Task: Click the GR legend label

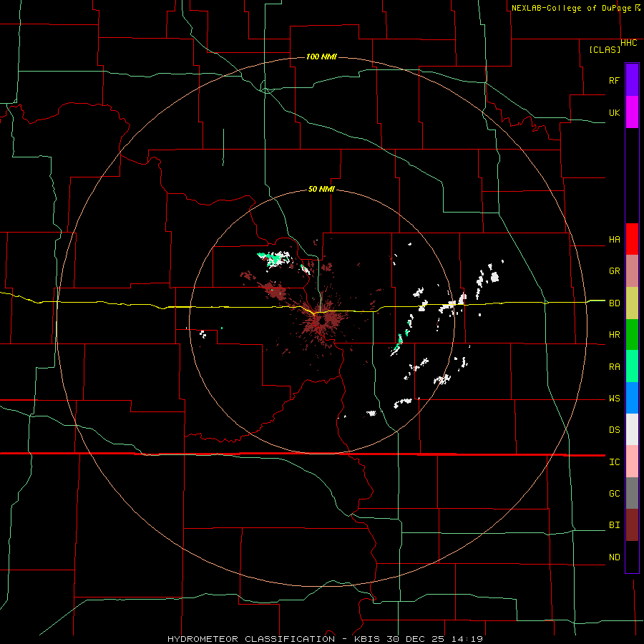Action: pyautogui.click(x=614, y=271)
